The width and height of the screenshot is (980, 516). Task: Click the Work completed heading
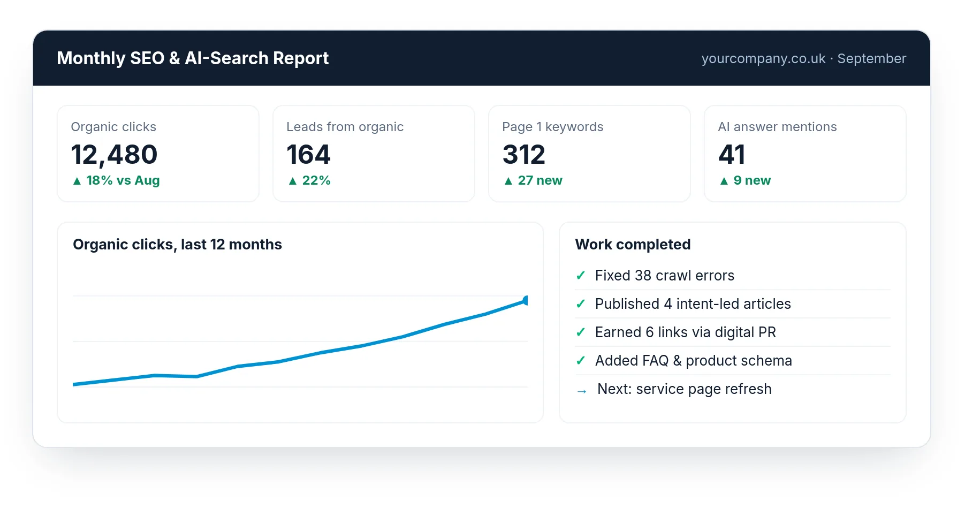click(x=633, y=245)
